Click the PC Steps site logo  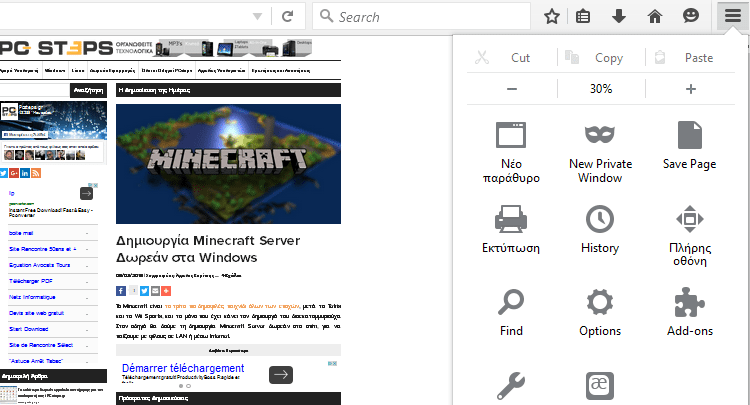point(56,48)
